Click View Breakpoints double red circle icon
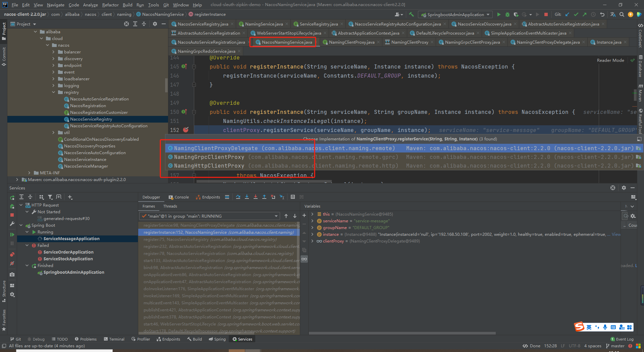 pyautogui.click(x=12, y=255)
